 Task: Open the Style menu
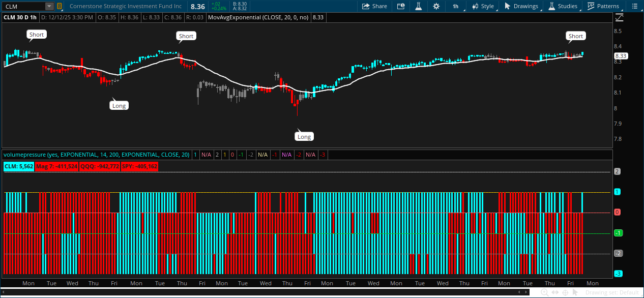(483, 6)
